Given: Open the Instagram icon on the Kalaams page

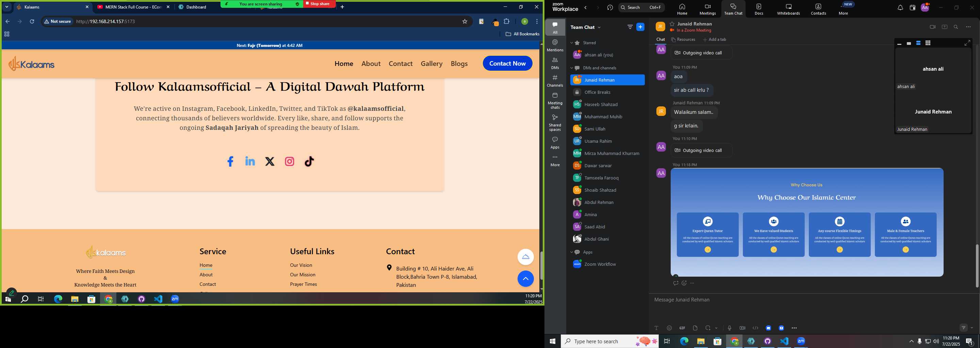Looking at the screenshot, I should tap(290, 161).
